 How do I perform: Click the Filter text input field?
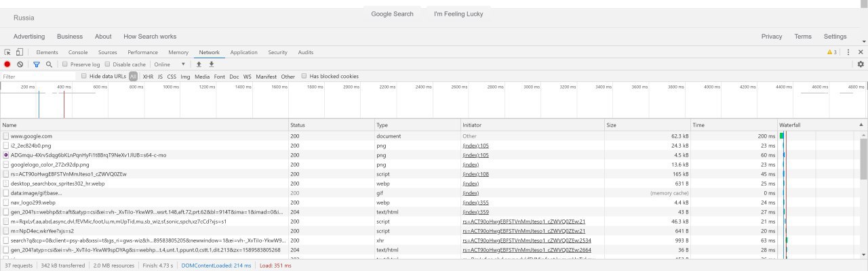click(38, 77)
